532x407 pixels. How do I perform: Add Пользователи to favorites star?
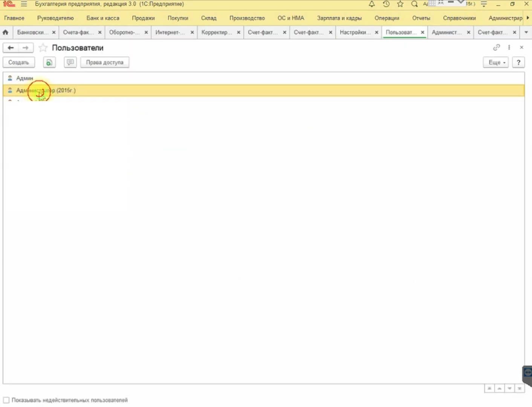pos(43,48)
